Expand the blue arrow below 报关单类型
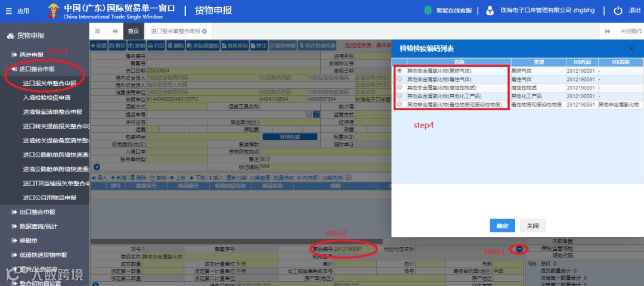This screenshot has height=286, width=644. (x=97, y=167)
